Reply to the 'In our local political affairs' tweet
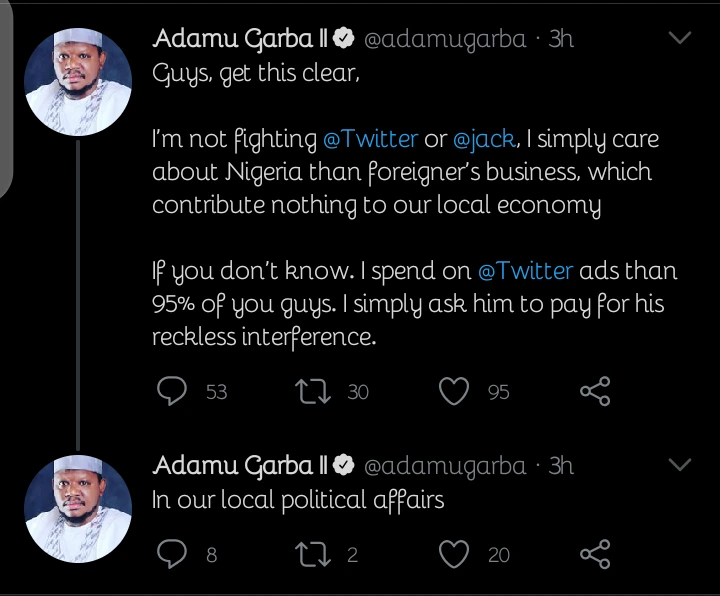The height and width of the screenshot is (596, 720). 173,552
